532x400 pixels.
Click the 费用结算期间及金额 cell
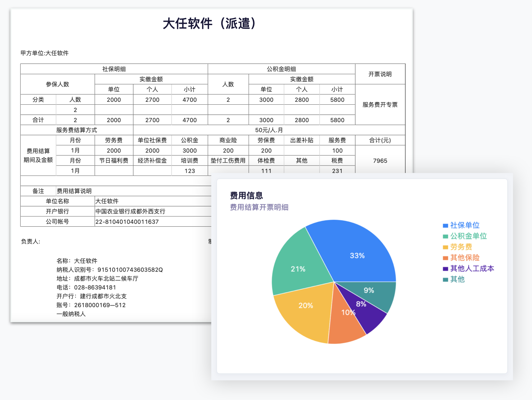click(x=38, y=156)
